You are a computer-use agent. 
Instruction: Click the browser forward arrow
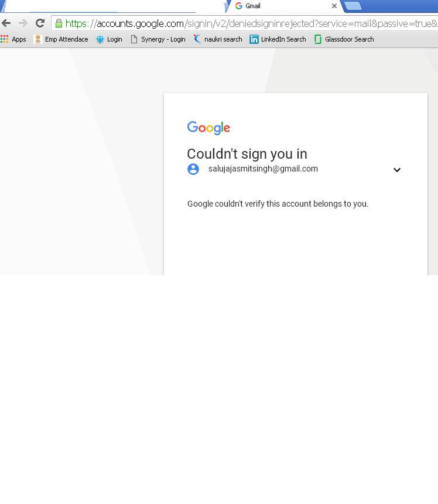pyautogui.click(x=23, y=23)
